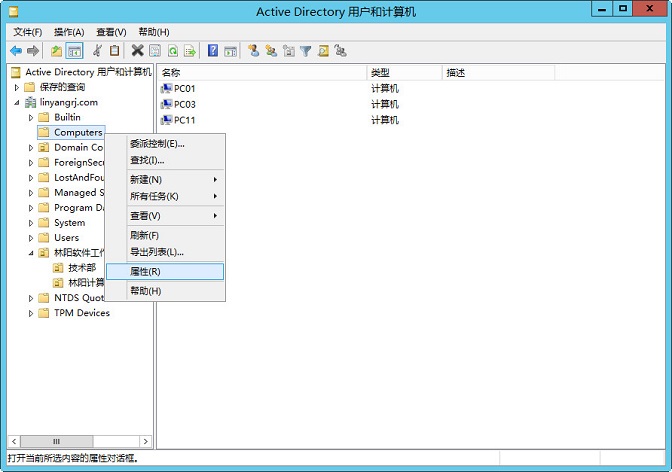Sort by the 名称 column header
Viewport: 672px width, 472px height.
tap(262, 73)
